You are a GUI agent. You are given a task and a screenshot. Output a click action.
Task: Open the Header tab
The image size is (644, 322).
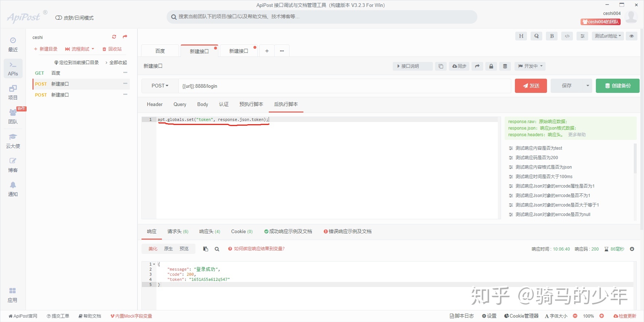(155, 105)
